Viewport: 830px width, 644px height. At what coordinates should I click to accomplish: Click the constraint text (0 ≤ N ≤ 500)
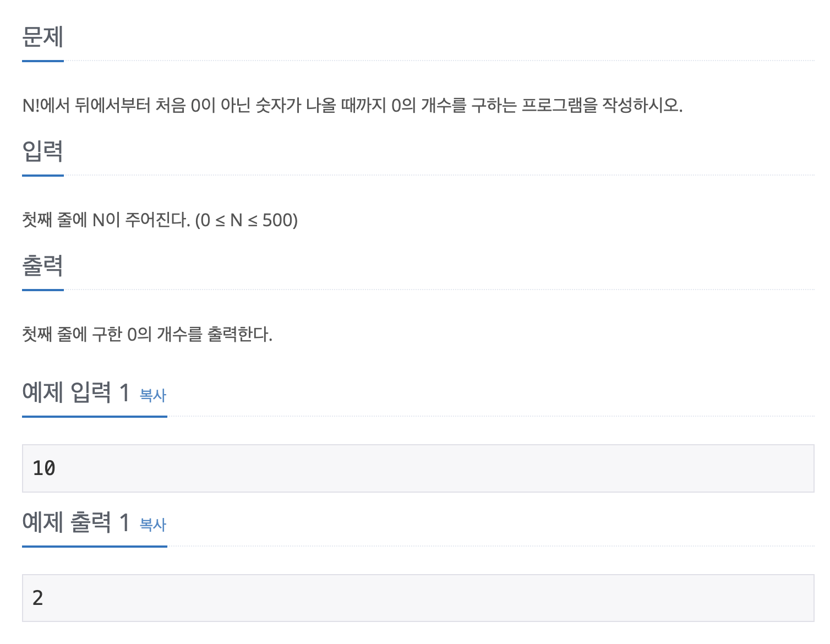click(x=247, y=220)
